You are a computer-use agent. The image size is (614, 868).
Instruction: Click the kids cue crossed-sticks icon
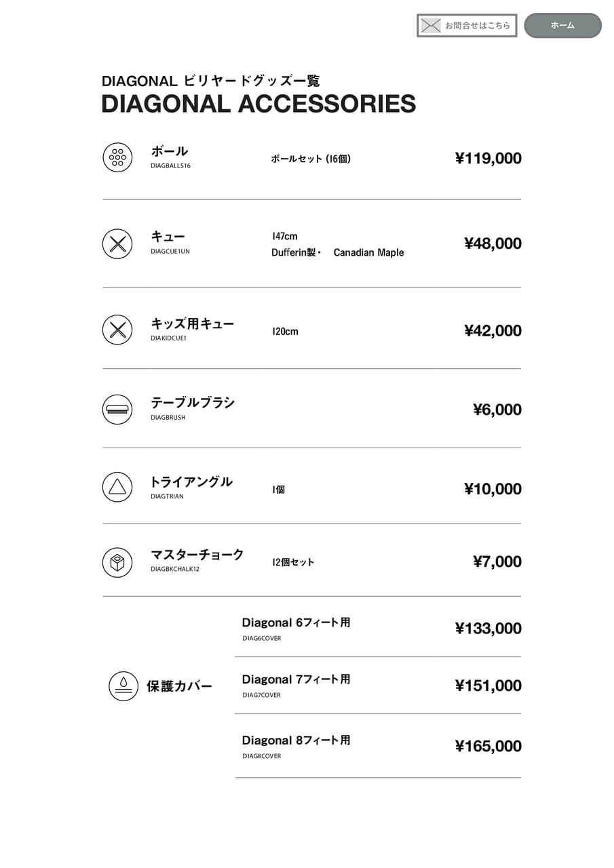point(117,330)
